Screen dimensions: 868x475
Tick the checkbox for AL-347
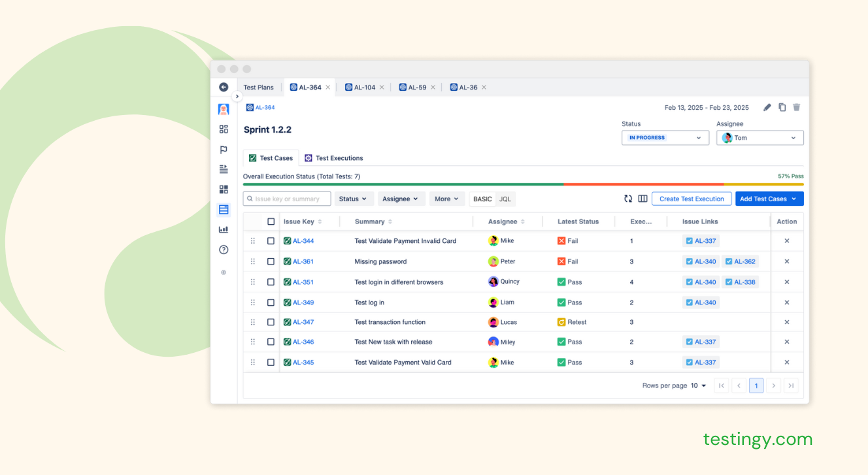pyautogui.click(x=271, y=322)
